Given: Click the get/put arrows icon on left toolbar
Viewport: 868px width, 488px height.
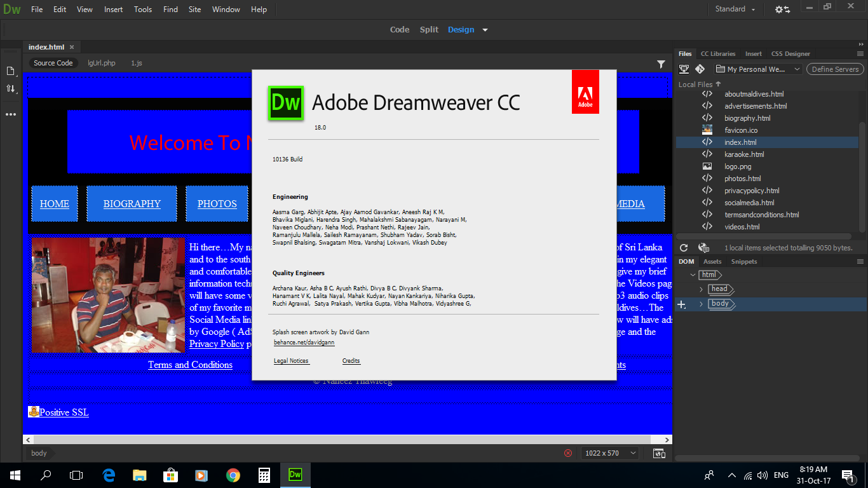Looking at the screenshot, I should click(x=11, y=89).
